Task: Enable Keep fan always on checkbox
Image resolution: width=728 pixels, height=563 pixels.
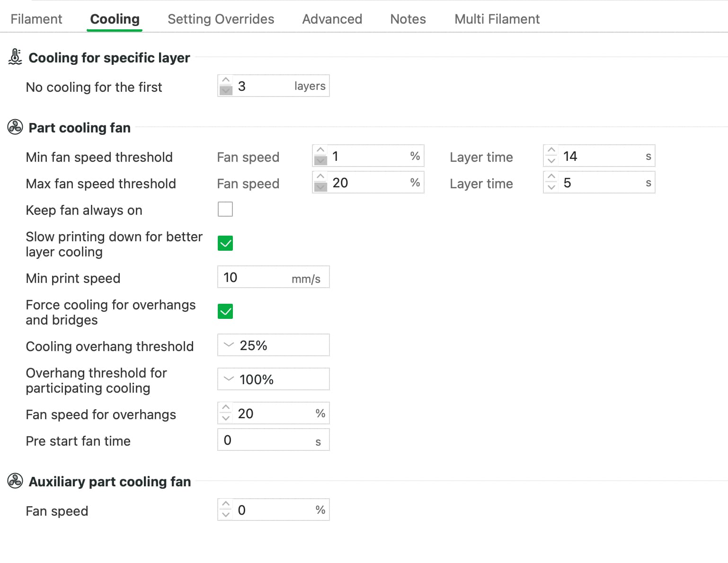Action: (225, 209)
